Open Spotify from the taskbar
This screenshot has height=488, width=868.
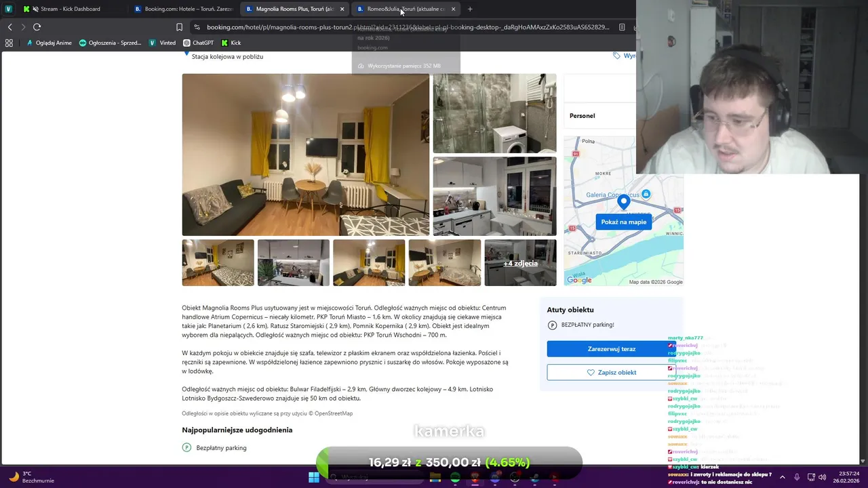[x=455, y=477]
